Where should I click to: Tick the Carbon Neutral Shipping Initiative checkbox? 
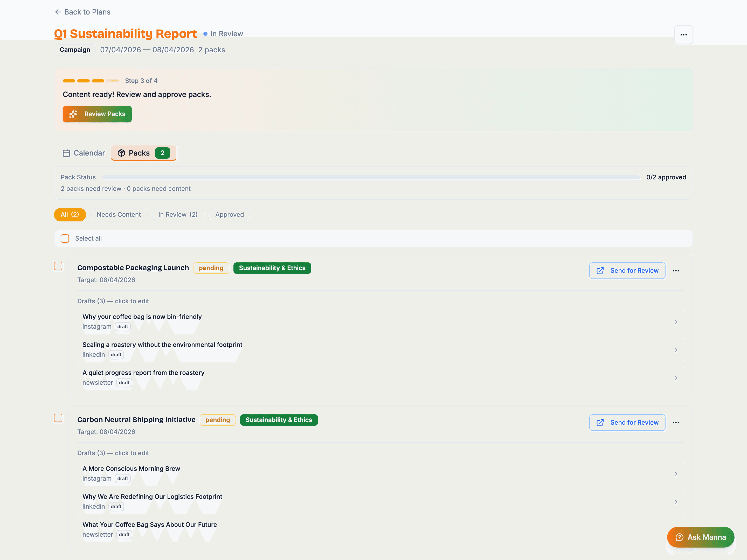58,418
